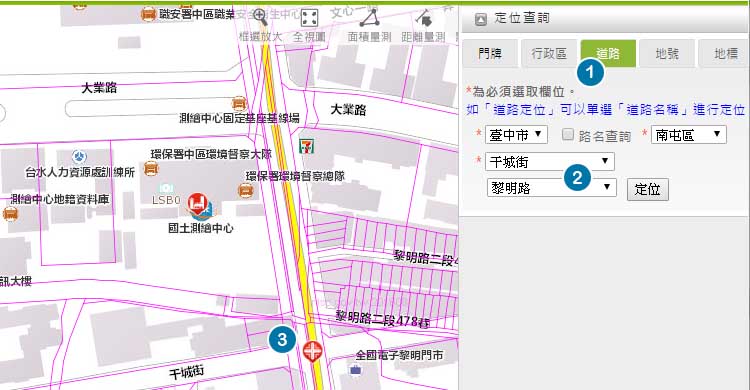Activate the 全視圖 full view tool
This screenshot has width=750, height=390.
(x=309, y=26)
